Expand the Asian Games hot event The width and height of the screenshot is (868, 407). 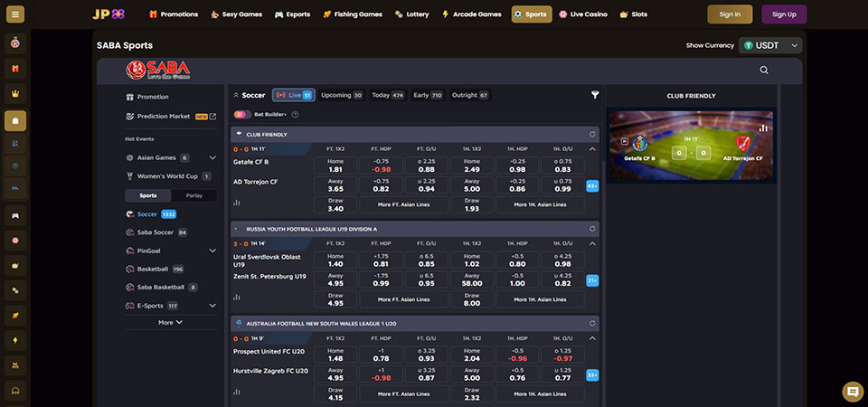pos(212,157)
